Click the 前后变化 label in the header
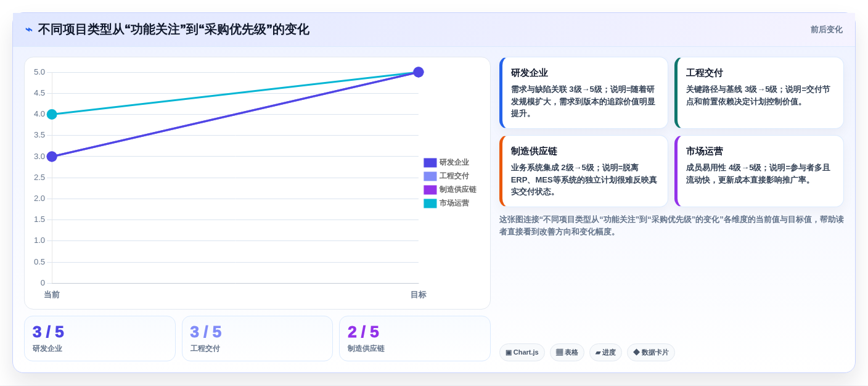The image size is (868, 386). coord(826,30)
